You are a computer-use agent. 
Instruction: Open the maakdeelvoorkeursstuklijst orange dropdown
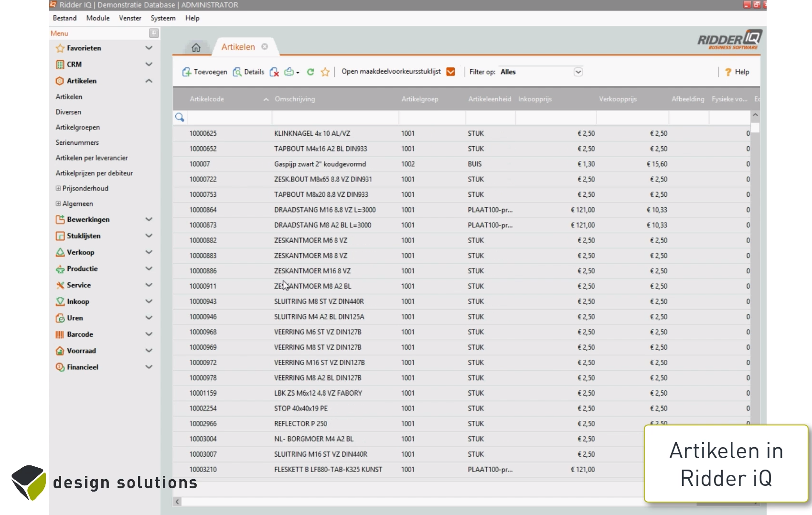(x=450, y=71)
